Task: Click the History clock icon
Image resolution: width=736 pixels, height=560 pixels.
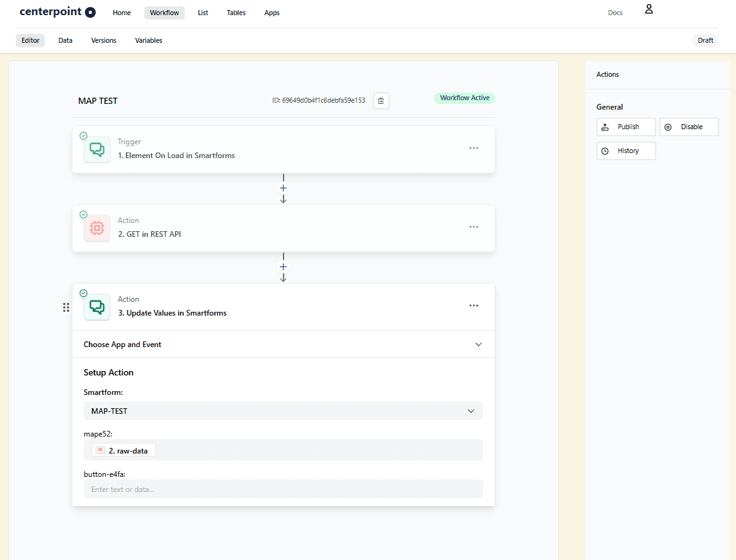Action: pyautogui.click(x=605, y=151)
